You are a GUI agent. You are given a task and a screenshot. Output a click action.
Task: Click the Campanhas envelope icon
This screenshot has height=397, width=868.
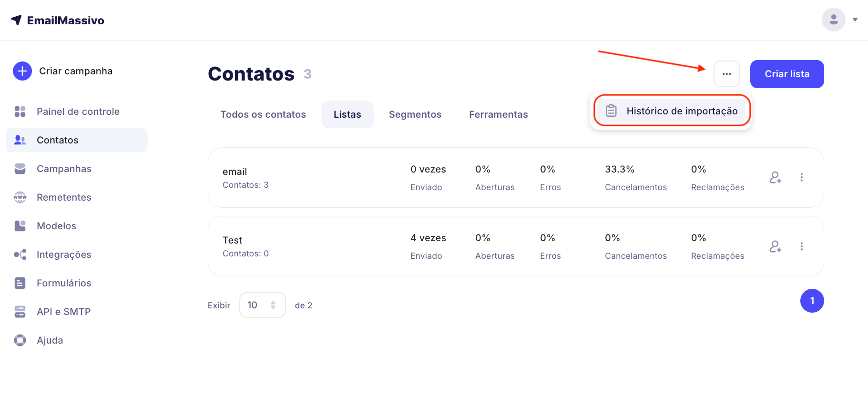click(20, 169)
